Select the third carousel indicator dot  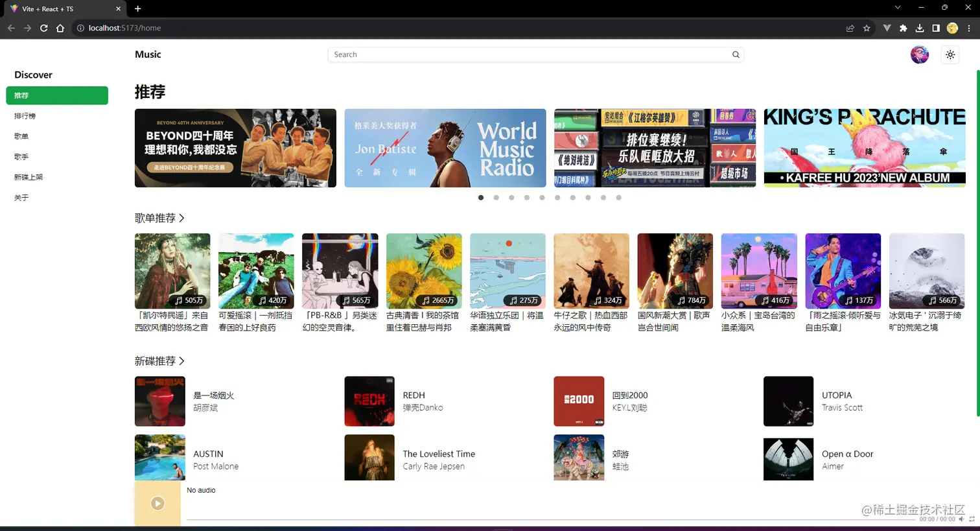pyautogui.click(x=511, y=198)
